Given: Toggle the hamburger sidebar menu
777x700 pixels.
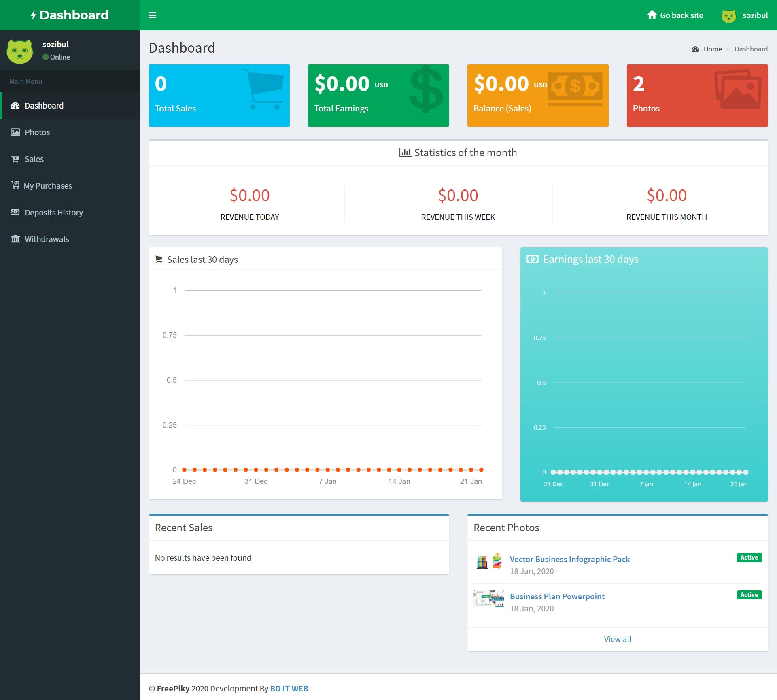Looking at the screenshot, I should pos(152,15).
